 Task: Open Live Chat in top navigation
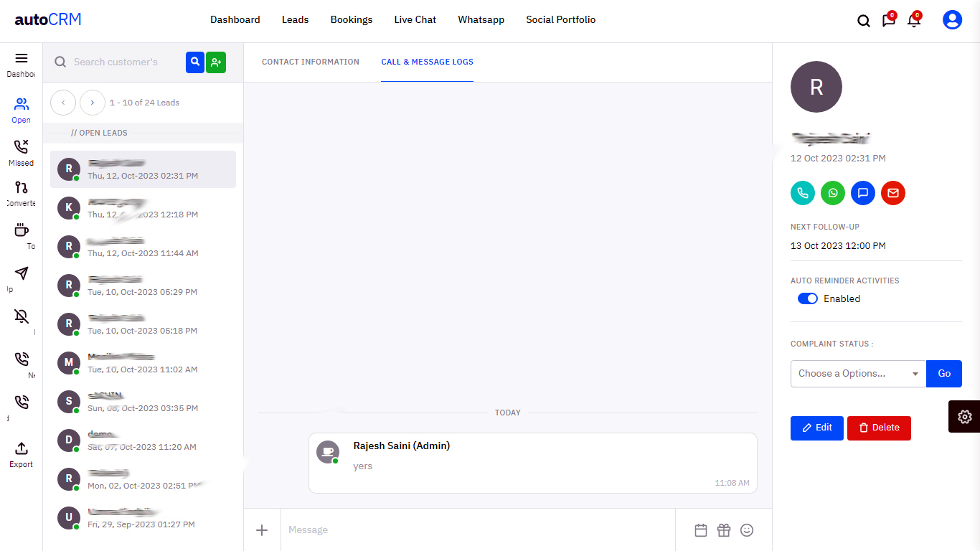coord(415,20)
